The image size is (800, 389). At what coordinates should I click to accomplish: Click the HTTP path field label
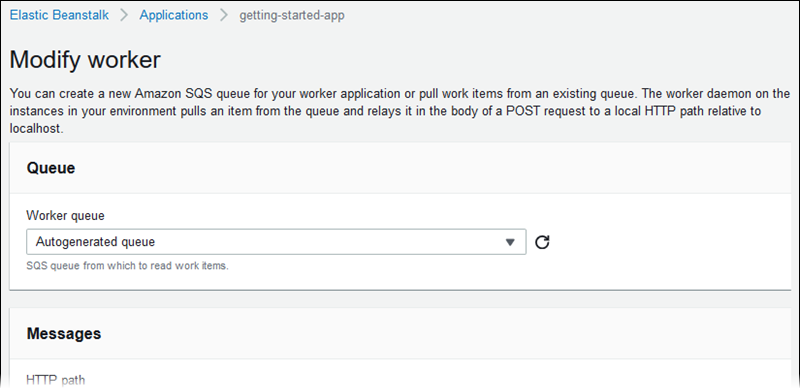(x=56, y=380)
